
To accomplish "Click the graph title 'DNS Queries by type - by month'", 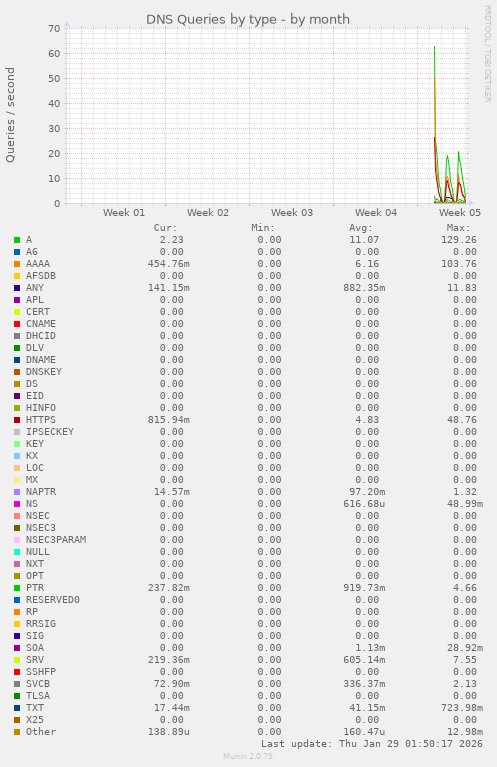I will tap(248, 20).
